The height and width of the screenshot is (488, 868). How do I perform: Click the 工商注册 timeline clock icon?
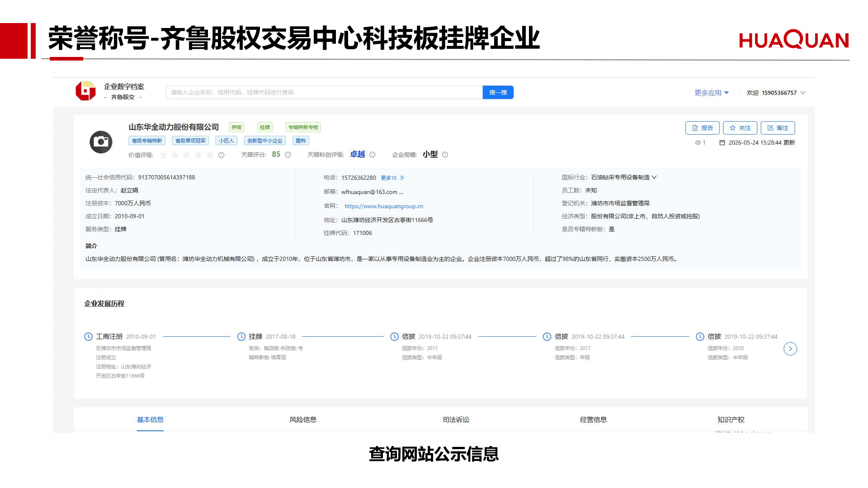(89, 337)
